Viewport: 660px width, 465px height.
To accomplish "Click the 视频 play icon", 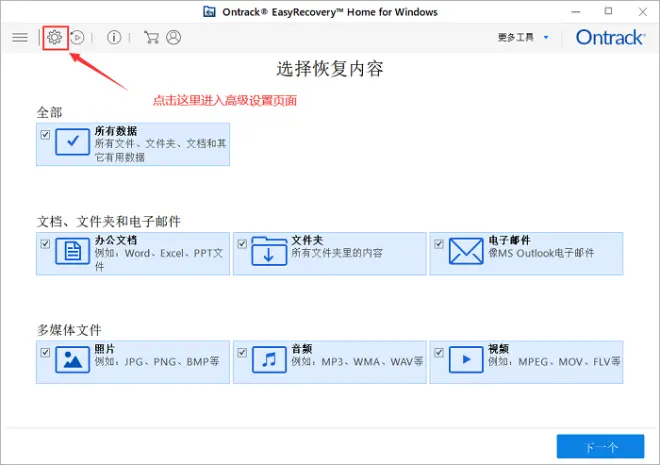I will [x=466, y=359].
